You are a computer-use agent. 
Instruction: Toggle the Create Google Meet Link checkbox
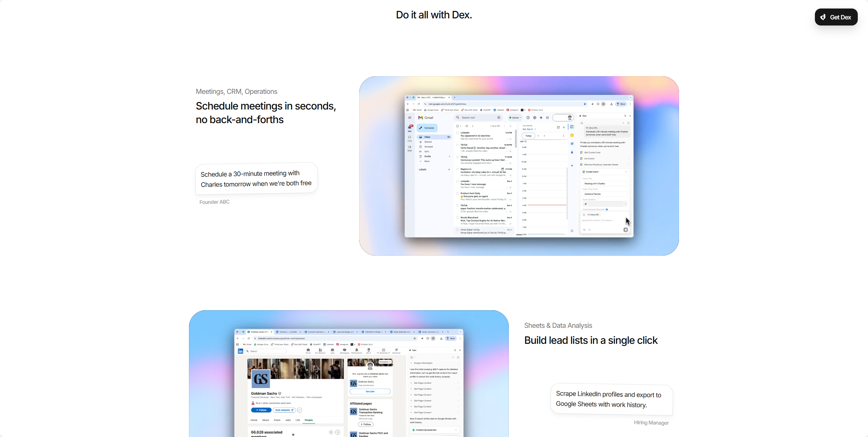(607, 209)
